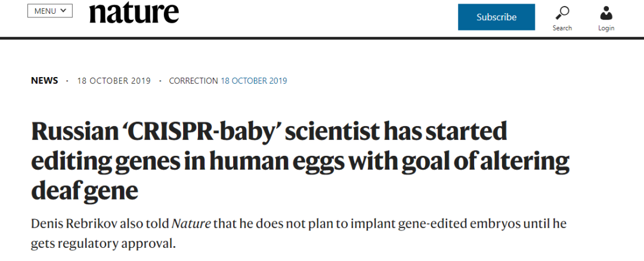
Task: Click the CORRECTION label
Action: [x=193, y=81]
